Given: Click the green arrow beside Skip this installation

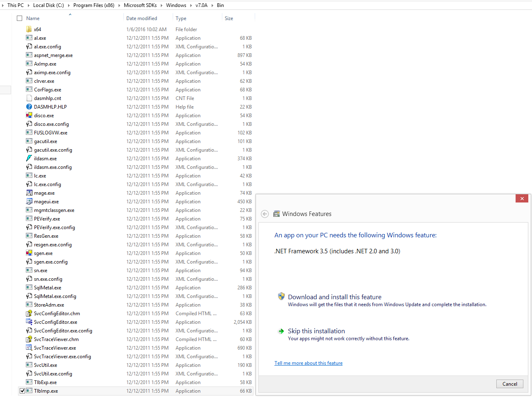Looking at the screenshot, I should click(281, 331).
